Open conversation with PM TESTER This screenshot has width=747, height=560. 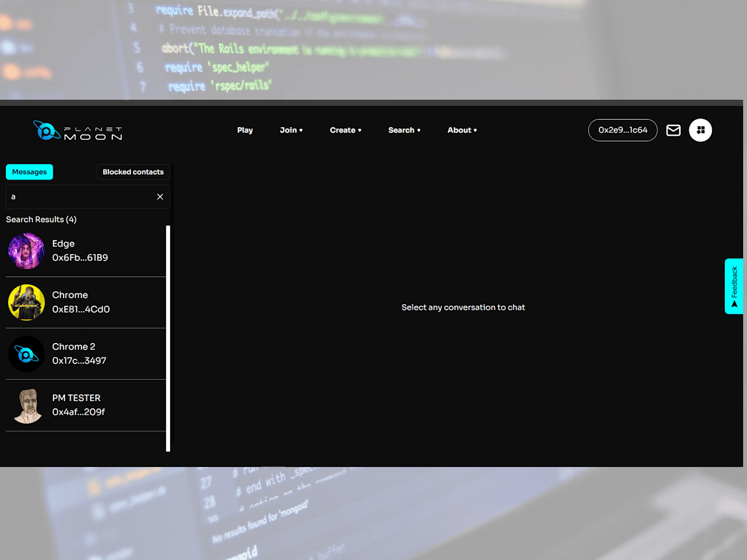click(86, 406)
